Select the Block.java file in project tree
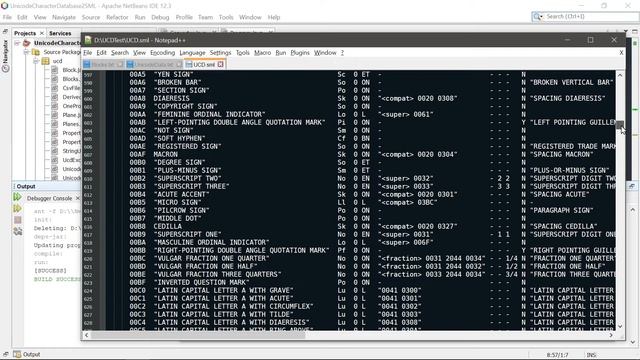640x360 pixels. coord(66,70)
